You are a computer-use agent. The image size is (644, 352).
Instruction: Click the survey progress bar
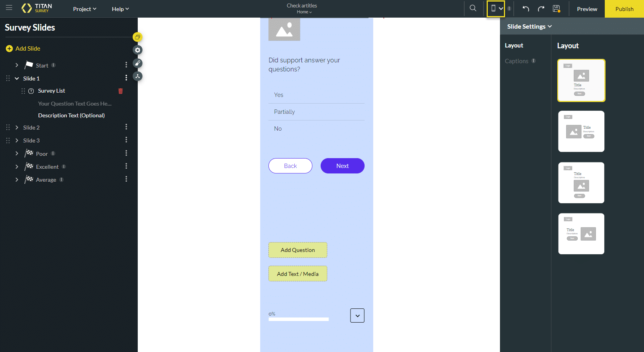point(299,319)
